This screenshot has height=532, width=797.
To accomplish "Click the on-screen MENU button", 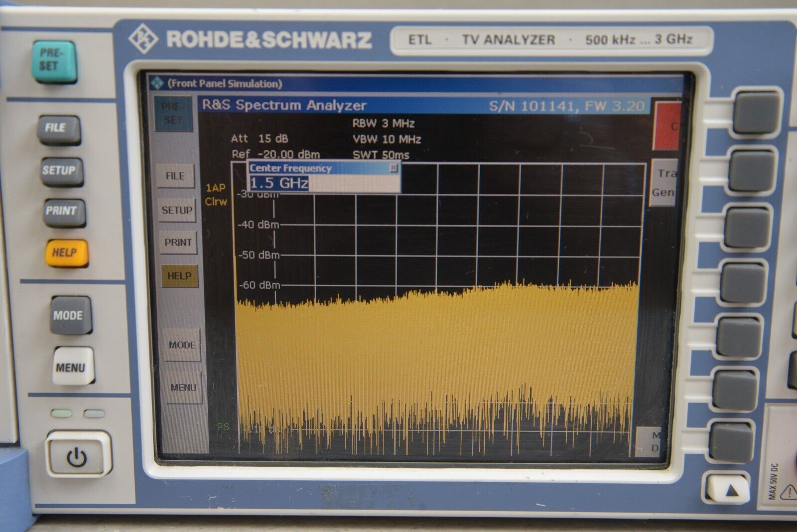I will point(183,387).
